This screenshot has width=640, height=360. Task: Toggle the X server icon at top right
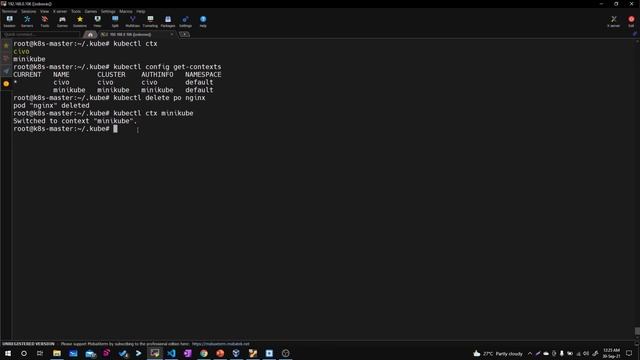point(613,21)
